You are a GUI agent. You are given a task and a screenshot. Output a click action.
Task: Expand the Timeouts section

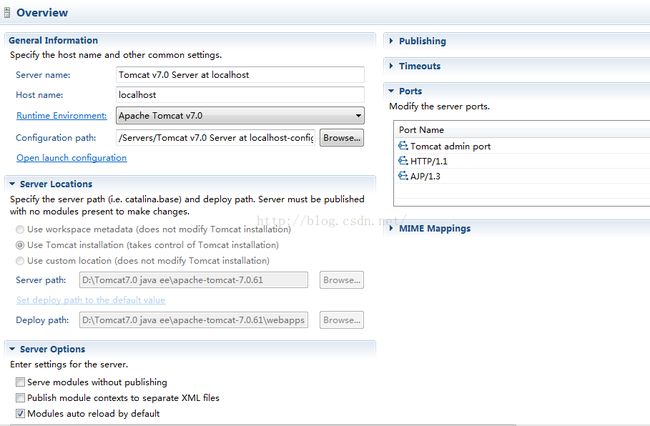pyautogui.click(x=391, y=65)
